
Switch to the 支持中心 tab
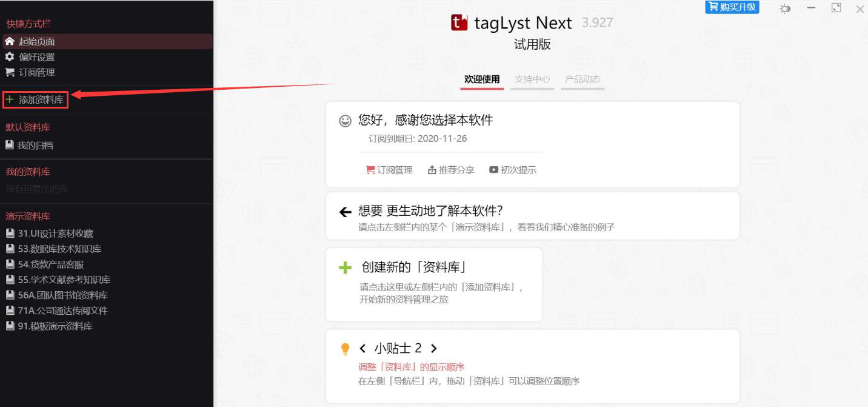[x=532, y=79]
